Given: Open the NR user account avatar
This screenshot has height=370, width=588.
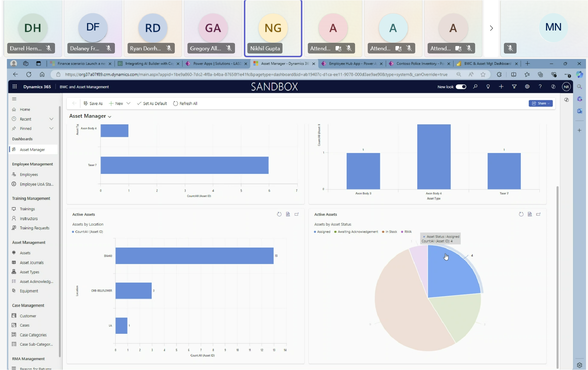Looking at the screenshot, I should coord(566,87).
